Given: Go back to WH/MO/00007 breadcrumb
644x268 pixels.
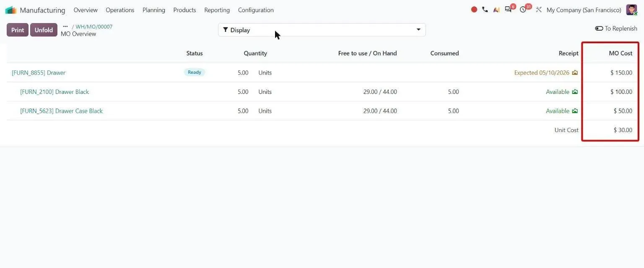Looking at the screenshot, I should (x=94, y=27).
